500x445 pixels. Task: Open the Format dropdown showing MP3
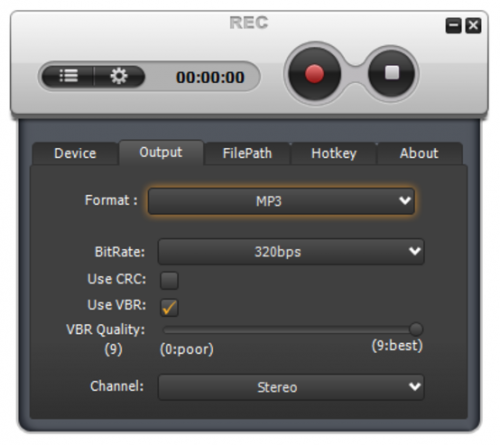(281, 201)
